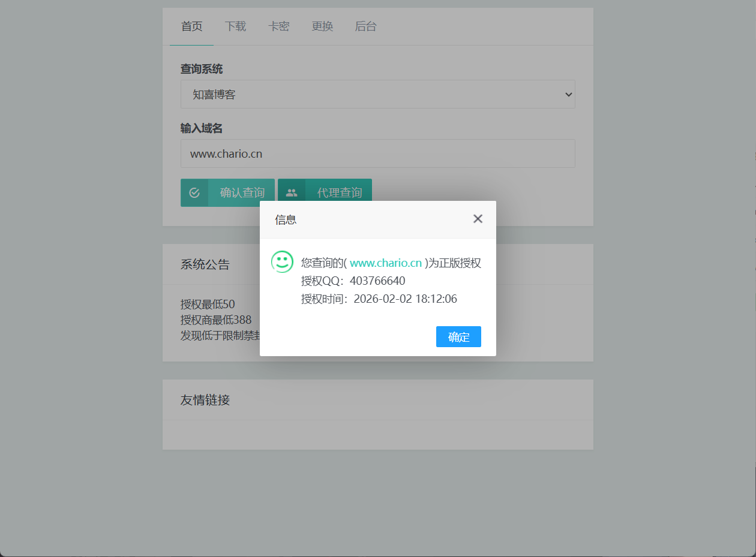Image resolution: width=756 pixels, height=557 pixels.
Task: Click the green smiley face icon
Action: [282, 262]
